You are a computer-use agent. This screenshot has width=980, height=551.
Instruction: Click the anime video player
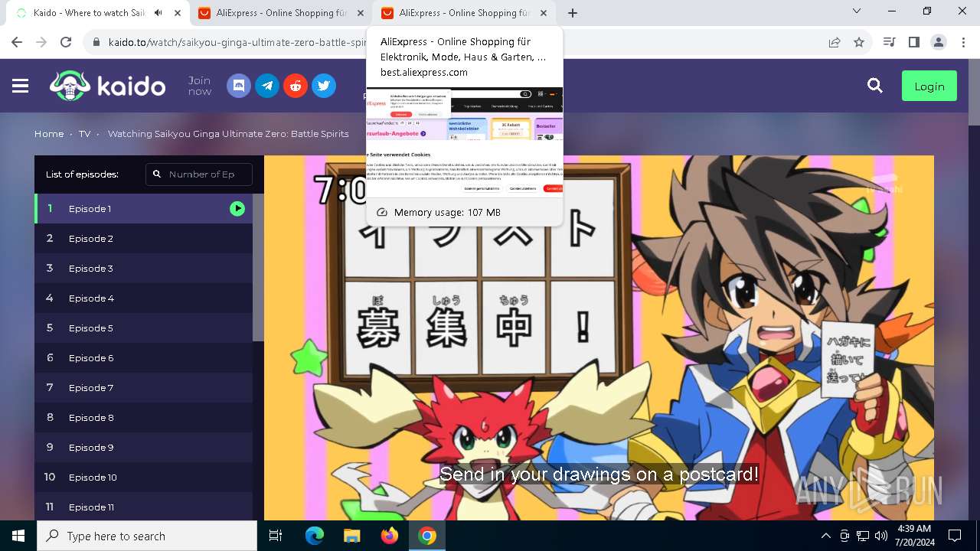[599, 337]
